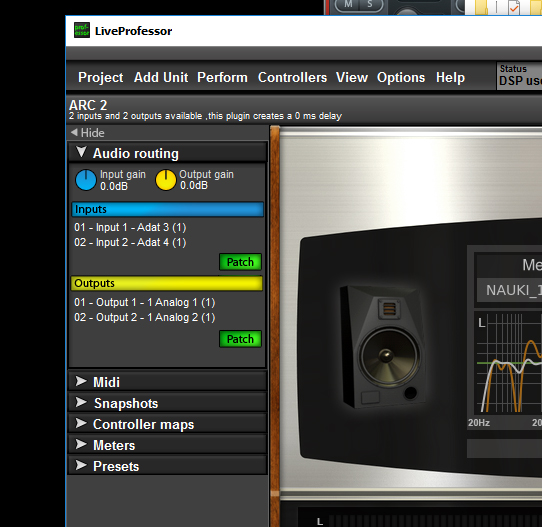Expand the Meters section
The width and height of the screenshot is (542, 527).
(168, 445)
